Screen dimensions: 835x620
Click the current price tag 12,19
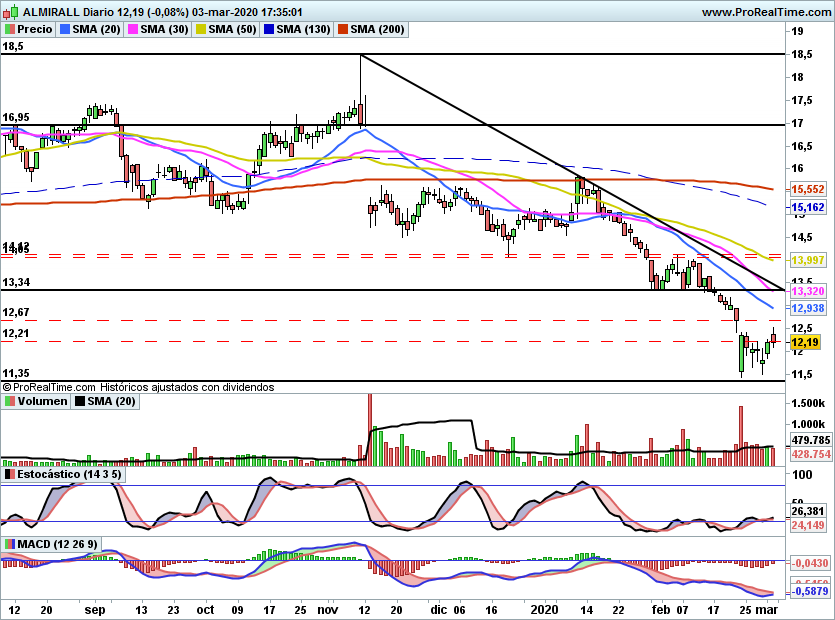click(x=805, y=343)
